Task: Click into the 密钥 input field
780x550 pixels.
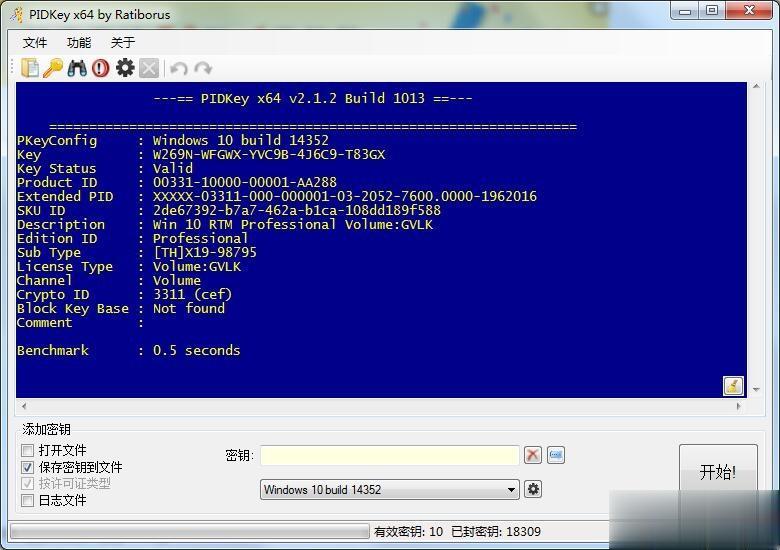Action: tap(390, 455)
